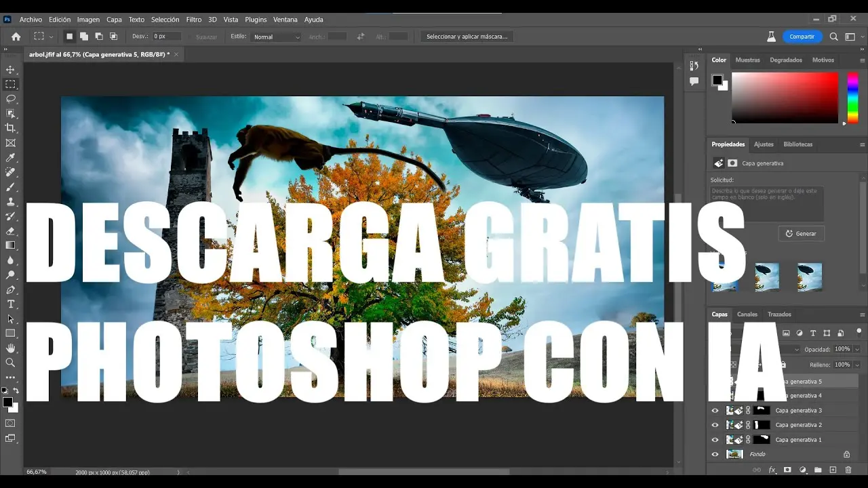Viewport: 868px width, 488px height.
Task: Open the Home screen icon
Action: pyautogui.click(x=16, y=37)
